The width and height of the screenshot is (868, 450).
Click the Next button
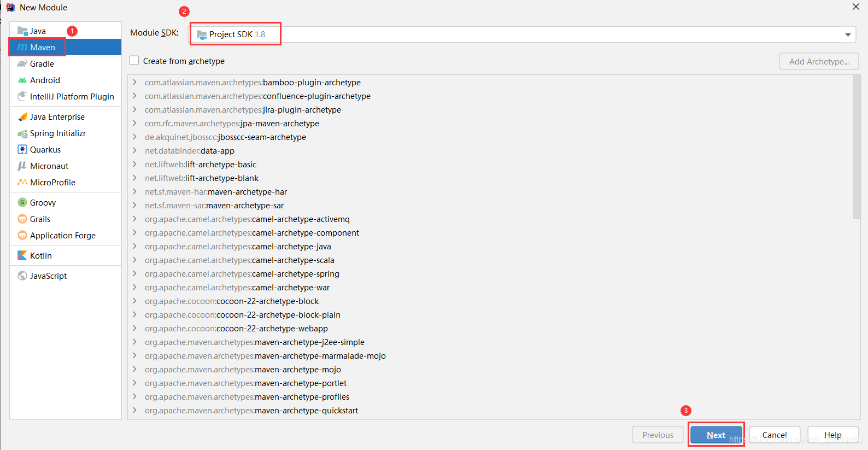coord(716,435)
